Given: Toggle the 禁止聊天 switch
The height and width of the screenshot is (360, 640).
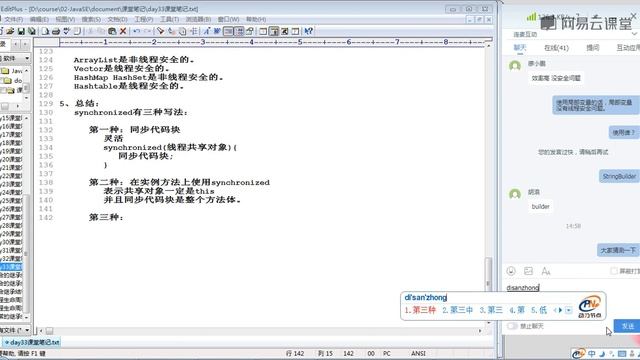Looking at the screenshot, I should click(512, 326).
